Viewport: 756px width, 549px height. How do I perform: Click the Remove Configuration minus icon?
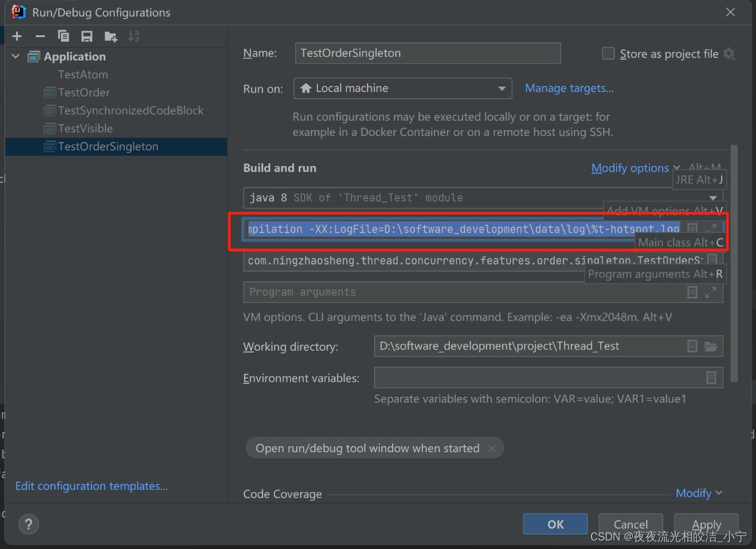coord(40,36)
